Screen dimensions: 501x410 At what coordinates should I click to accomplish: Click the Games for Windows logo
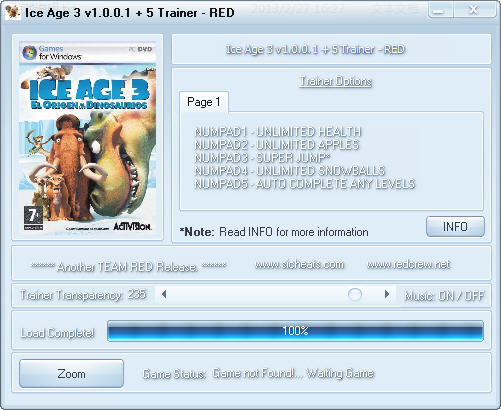click(52, 53)
